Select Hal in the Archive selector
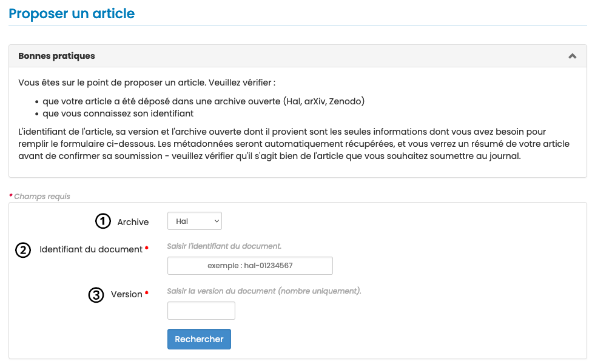This screenshot has width=595, height=364. pos(194,221)
